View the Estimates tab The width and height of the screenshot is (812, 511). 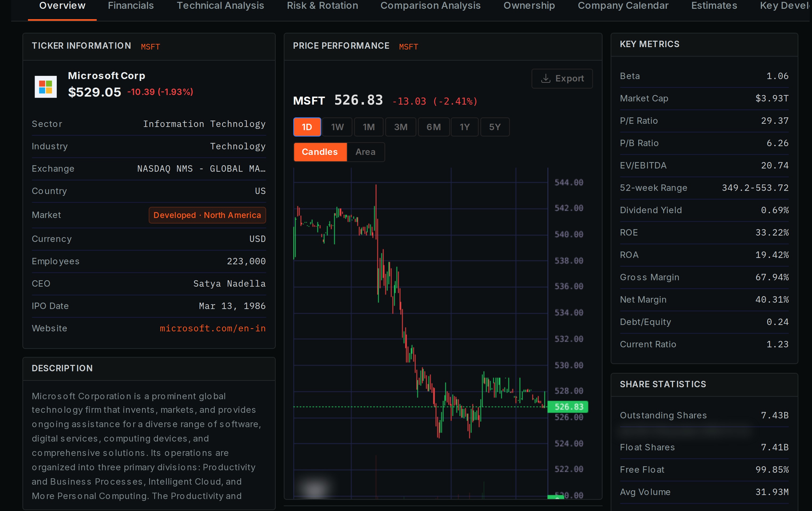[x=714, y=6]
